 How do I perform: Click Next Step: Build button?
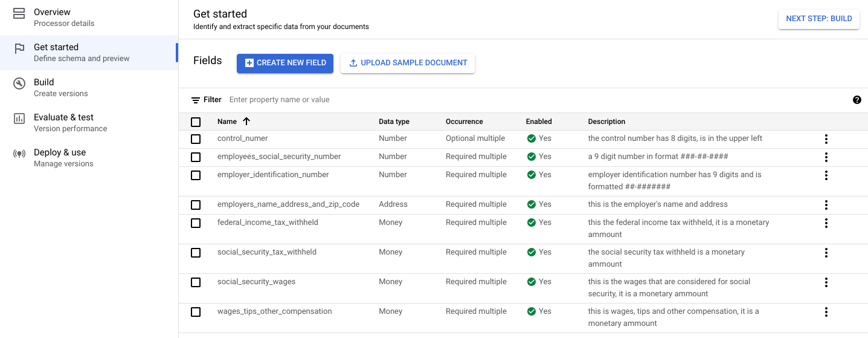[818, 19]
